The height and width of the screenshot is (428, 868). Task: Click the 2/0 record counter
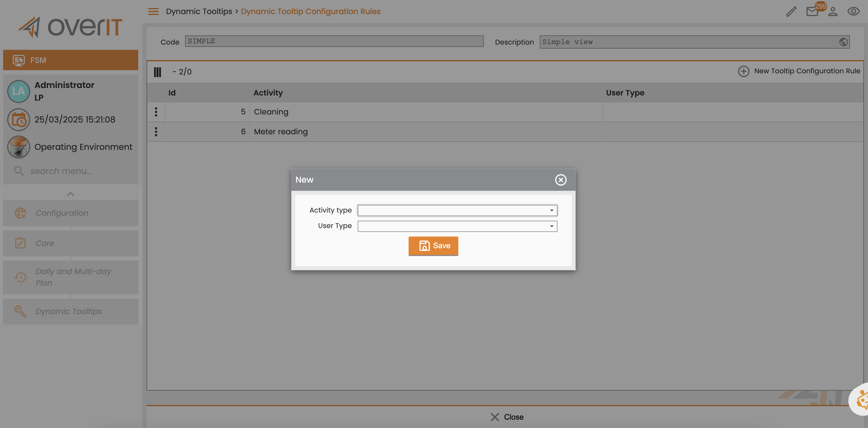(x=182, y=72)
